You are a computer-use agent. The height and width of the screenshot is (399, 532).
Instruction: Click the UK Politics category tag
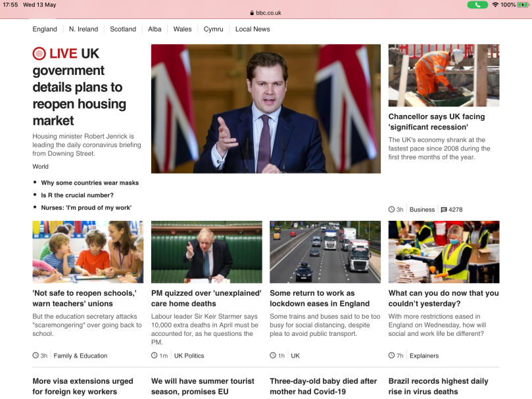189,356
